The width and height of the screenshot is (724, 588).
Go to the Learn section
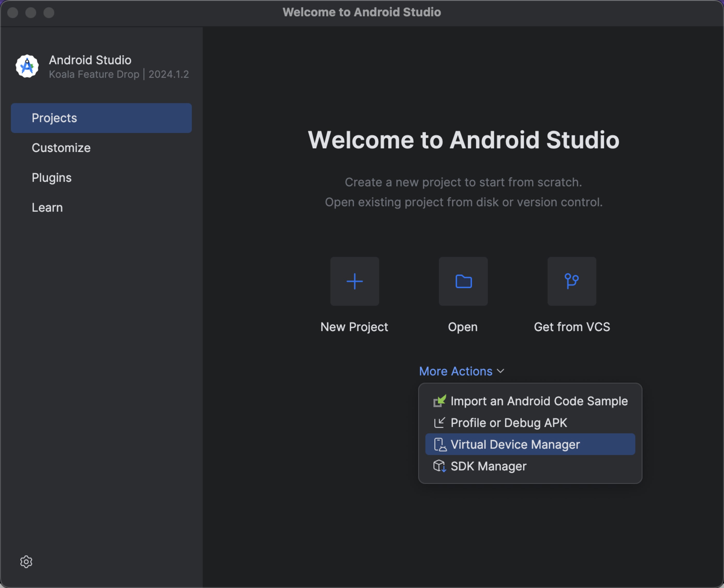click(x=47, y=207)
